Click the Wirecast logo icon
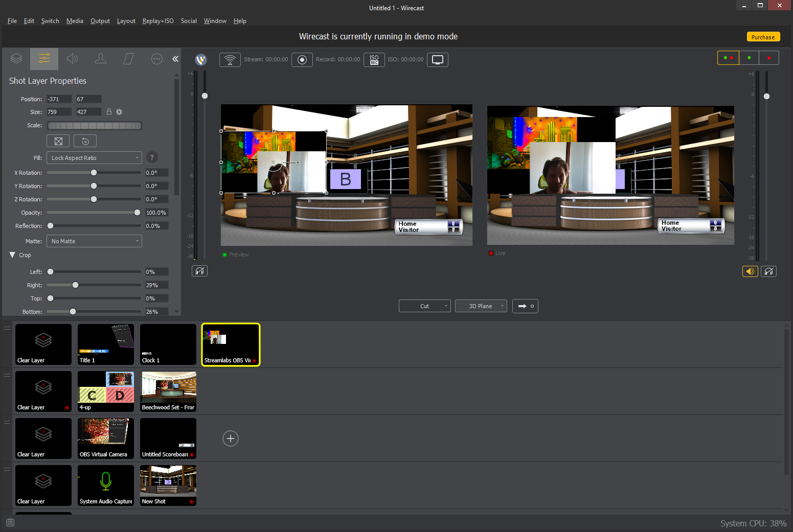The image size is (793, 532). tap(201, 60)
